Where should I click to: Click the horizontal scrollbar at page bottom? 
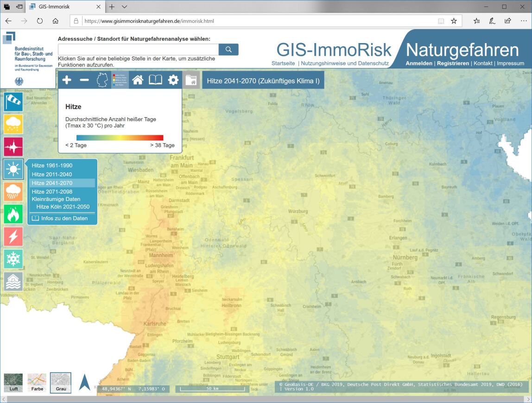tap(266, 399)
